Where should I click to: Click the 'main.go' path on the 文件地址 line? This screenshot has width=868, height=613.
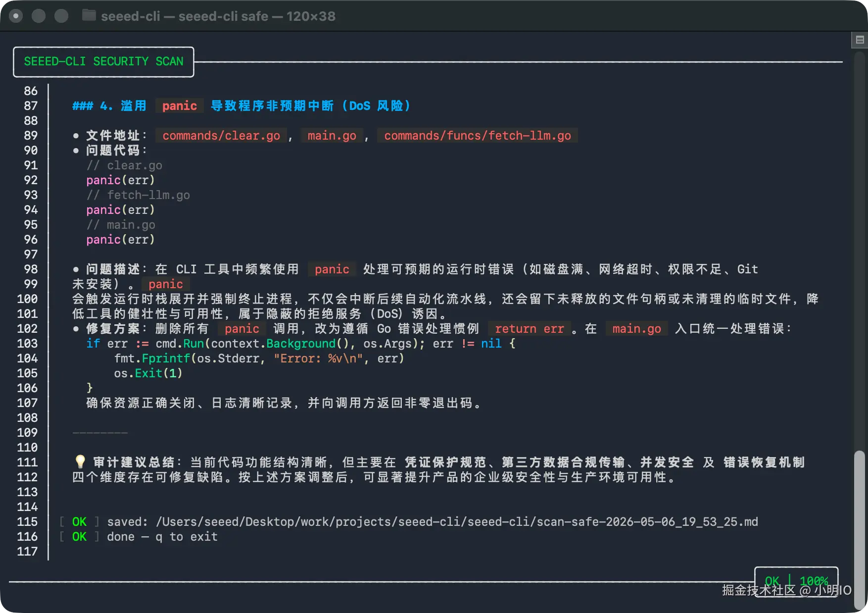(x=332, y=136)
